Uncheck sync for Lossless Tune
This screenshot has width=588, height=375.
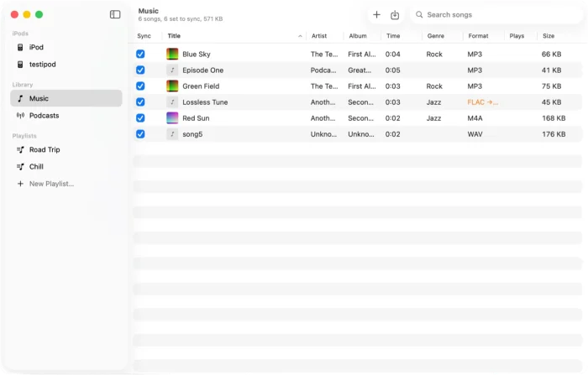tap(140, 102)
